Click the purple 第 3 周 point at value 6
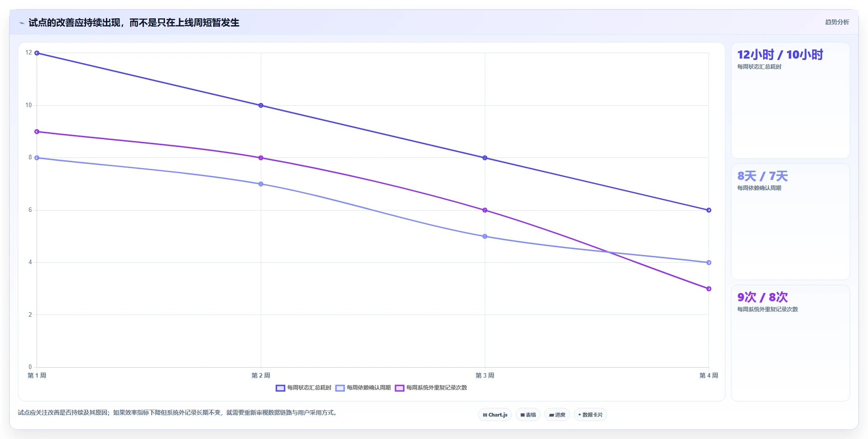Image resolution: width=868 pixels, height=439 pixels. pos(485,210)
